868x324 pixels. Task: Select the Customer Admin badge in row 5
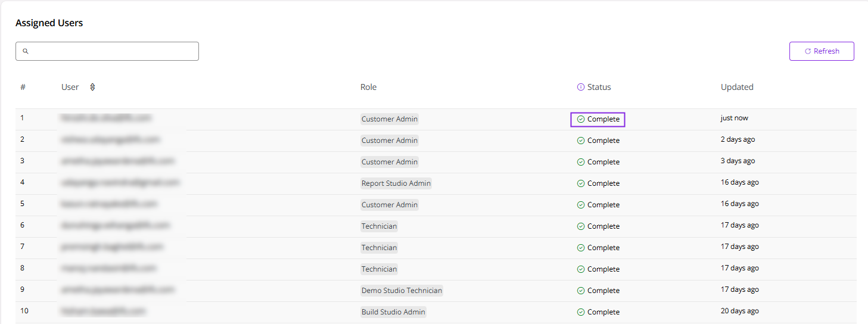point(390,205)
